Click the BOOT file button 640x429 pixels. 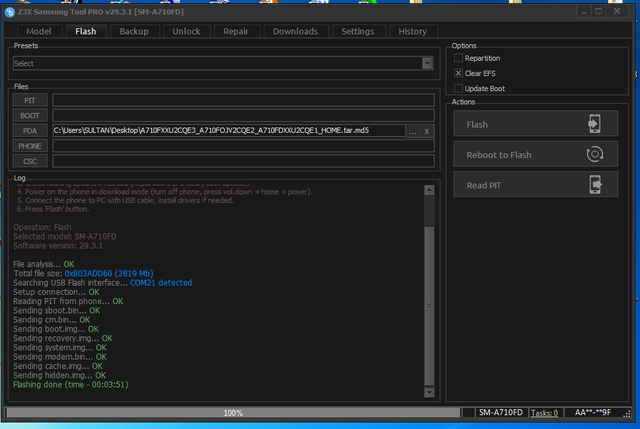coord(30,116)
